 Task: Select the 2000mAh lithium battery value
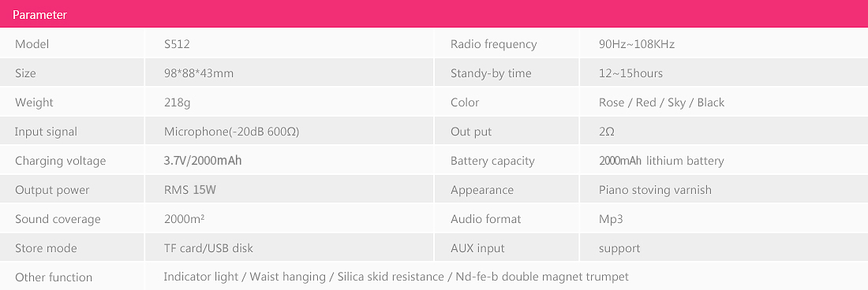(x=661, y=162)
